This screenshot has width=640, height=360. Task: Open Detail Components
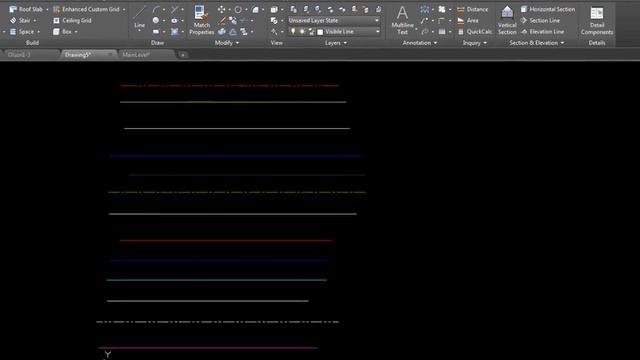(x=597, y=20)
